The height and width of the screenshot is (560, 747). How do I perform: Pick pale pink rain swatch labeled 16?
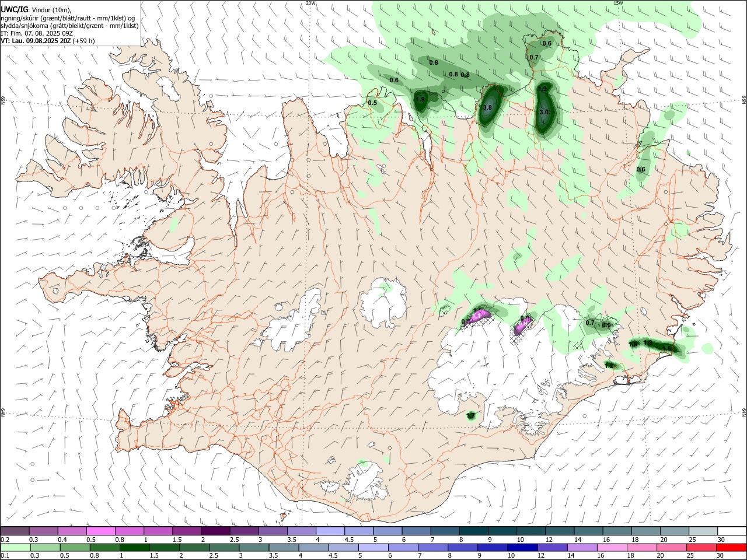[x=612, y=548]
